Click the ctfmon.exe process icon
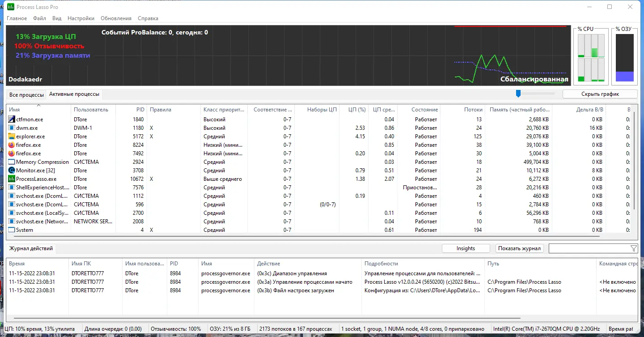Screen dimensions: 644x337 12,119
